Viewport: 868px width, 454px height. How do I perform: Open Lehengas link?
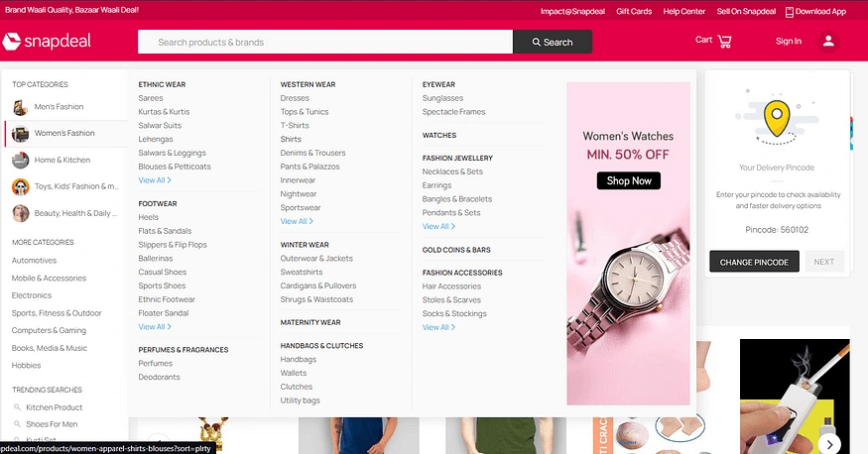156,140
